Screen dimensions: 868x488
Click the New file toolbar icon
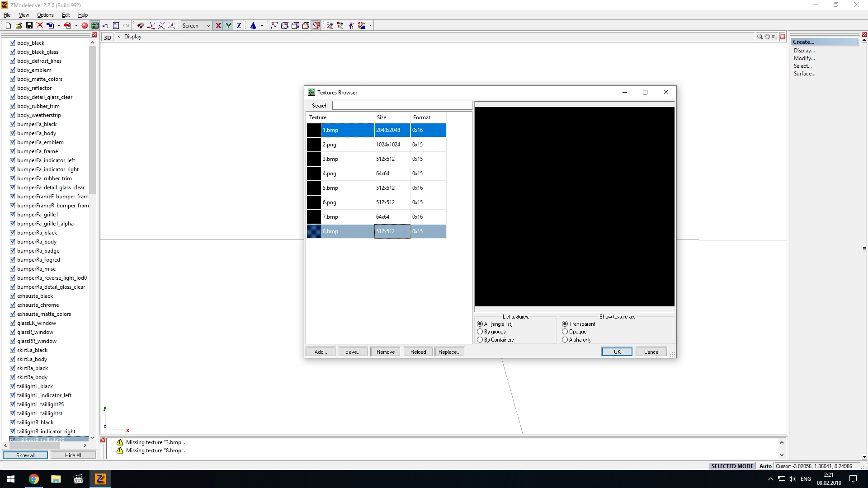coord(8,26)
